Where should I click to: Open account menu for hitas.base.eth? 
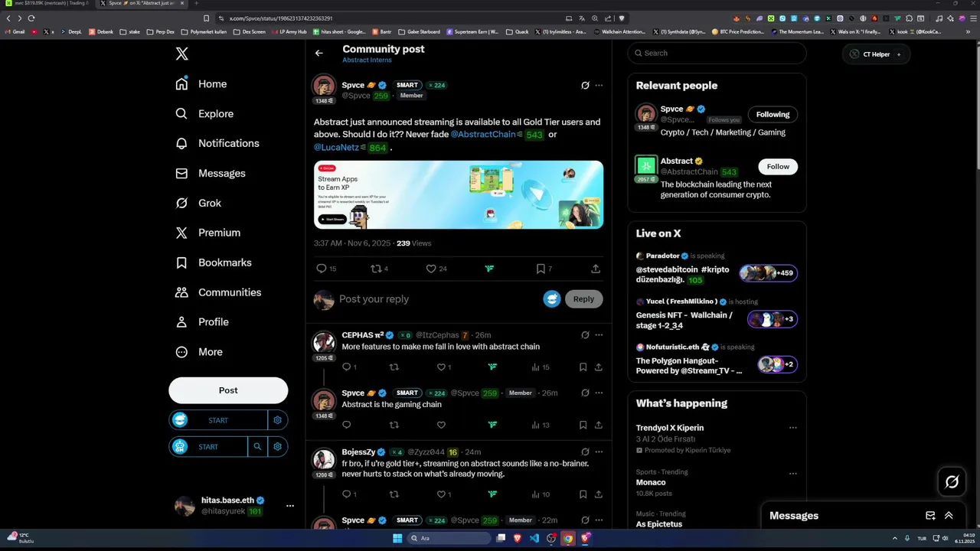289,506
